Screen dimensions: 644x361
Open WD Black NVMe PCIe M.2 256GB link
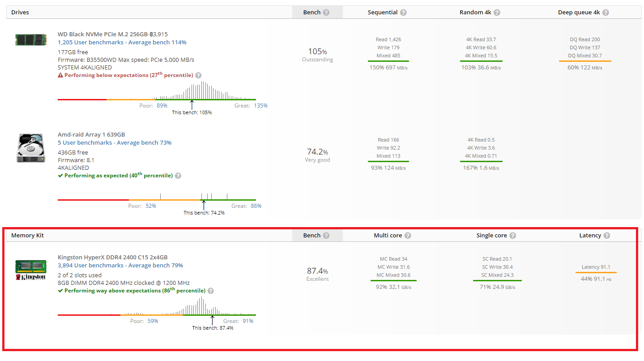click(113, 34)
